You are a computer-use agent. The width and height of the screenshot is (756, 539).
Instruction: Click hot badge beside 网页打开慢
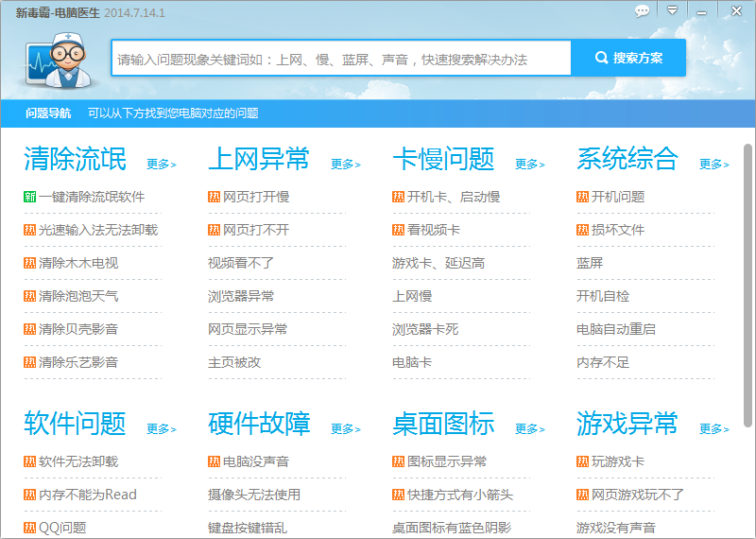click(215, 197)
